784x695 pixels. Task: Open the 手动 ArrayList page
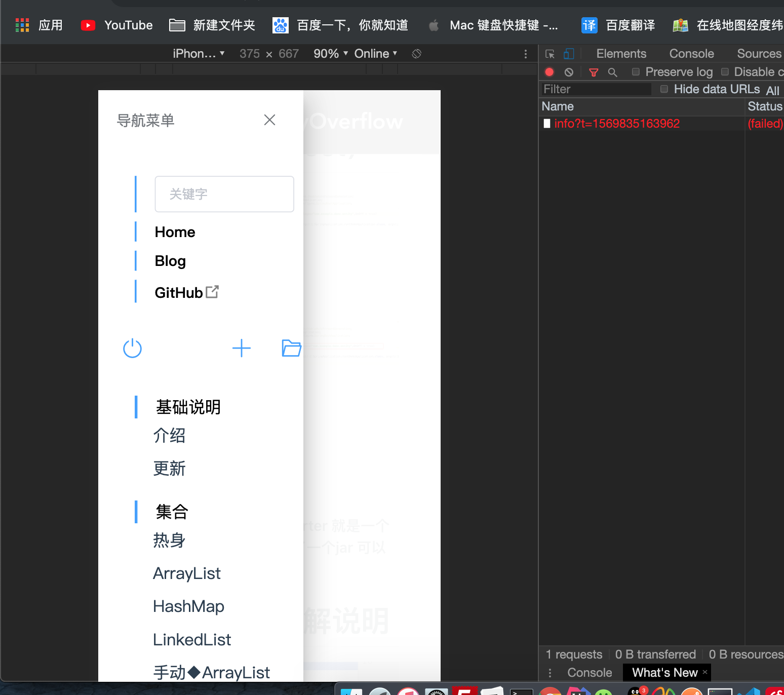click(x=211, y=672)
